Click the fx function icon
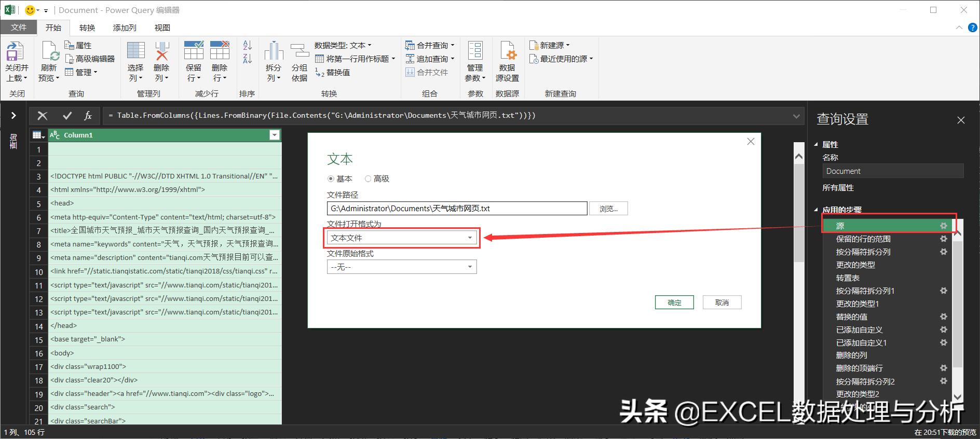 [88, 116]
